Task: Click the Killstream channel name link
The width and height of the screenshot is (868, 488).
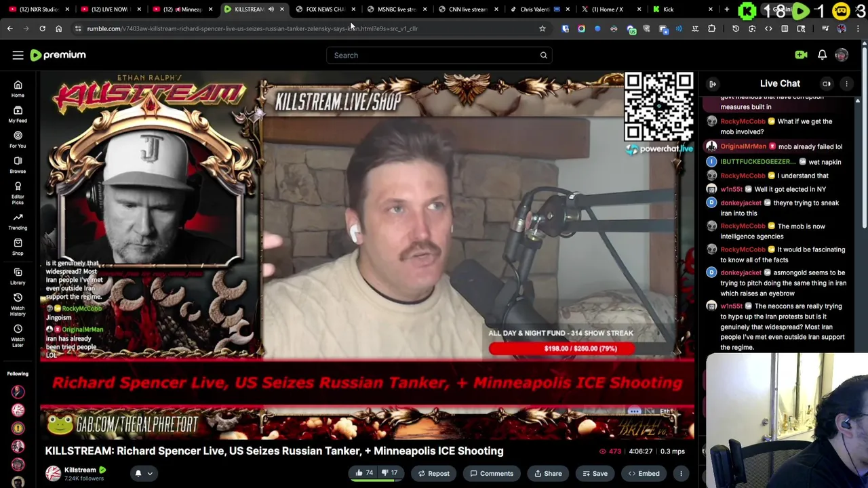Action: pos(80,470)
